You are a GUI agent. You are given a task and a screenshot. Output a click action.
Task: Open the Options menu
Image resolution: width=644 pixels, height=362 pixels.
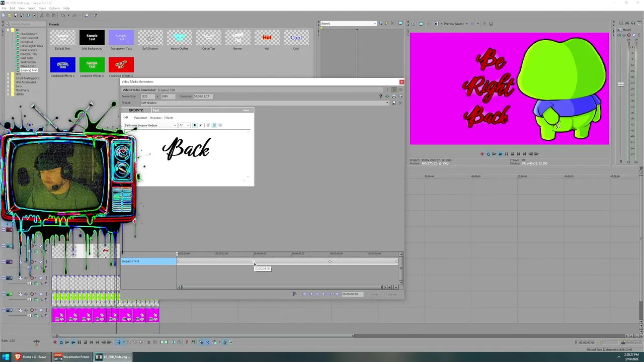[x=54, y=9]
